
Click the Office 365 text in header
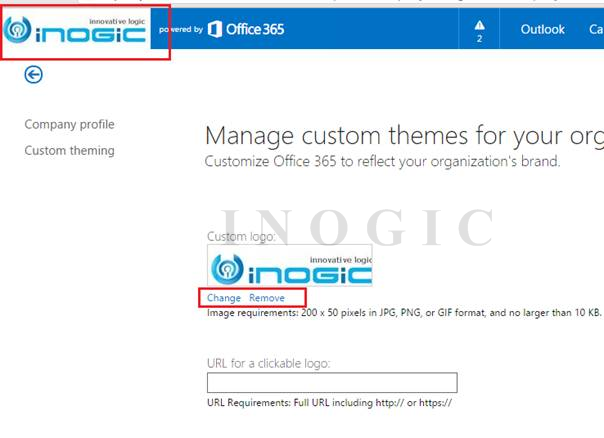click(x=255, y=29)
